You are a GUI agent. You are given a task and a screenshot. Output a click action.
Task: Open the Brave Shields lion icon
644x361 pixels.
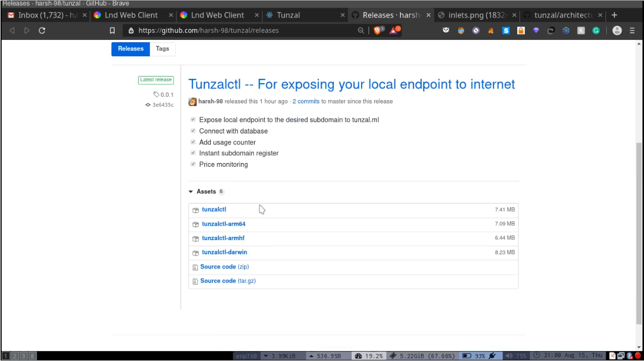point(378,31)
